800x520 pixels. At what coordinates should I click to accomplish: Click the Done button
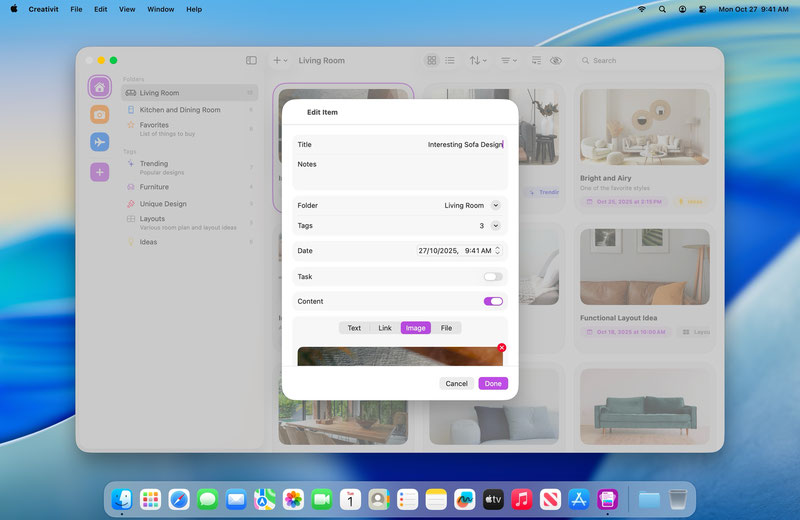(x=493, y=384)
